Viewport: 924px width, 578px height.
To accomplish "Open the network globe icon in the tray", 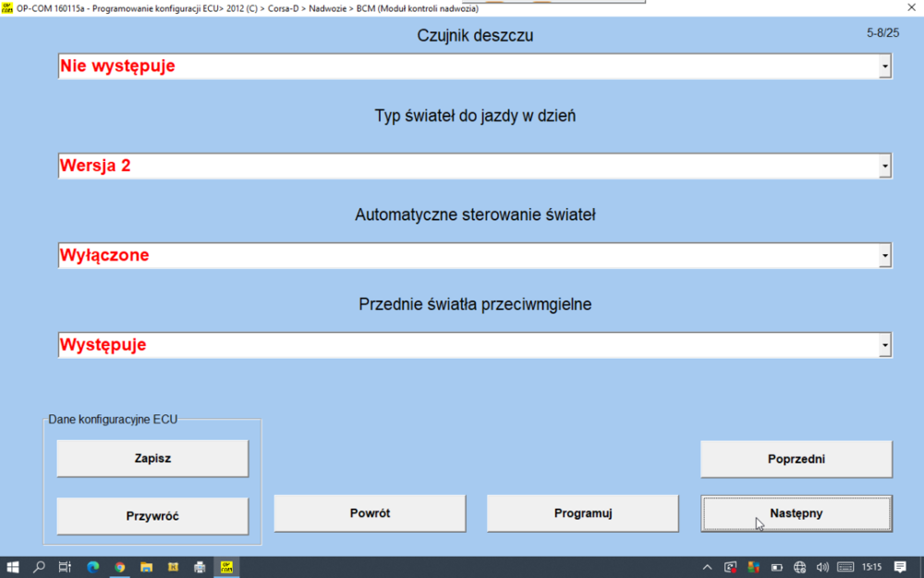I will click(800, 566).
